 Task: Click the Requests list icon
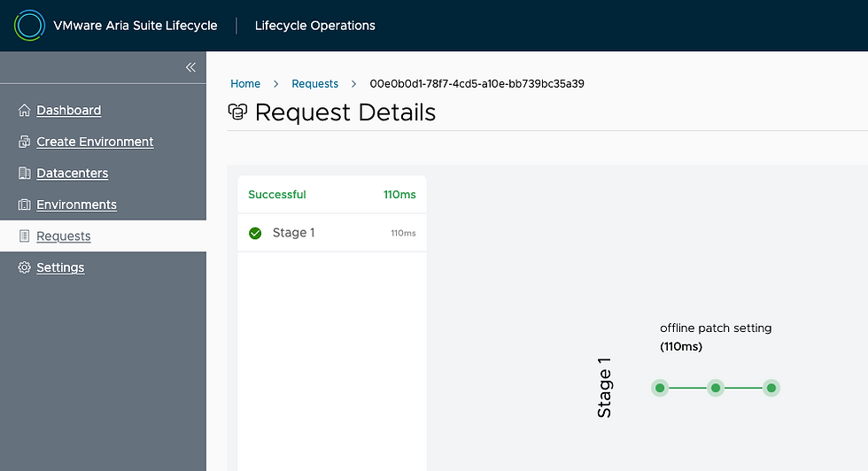pos(25,236)
